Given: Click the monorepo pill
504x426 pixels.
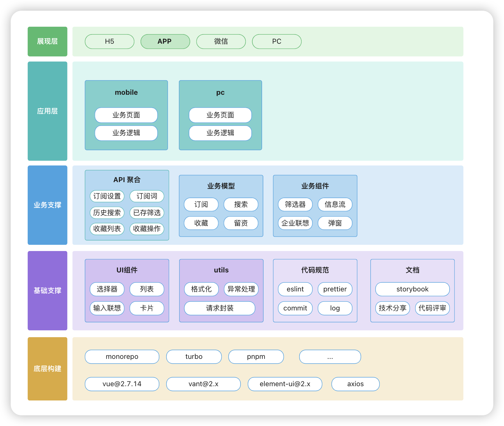Looking at the screenshot, I should [x=122, y=356].
